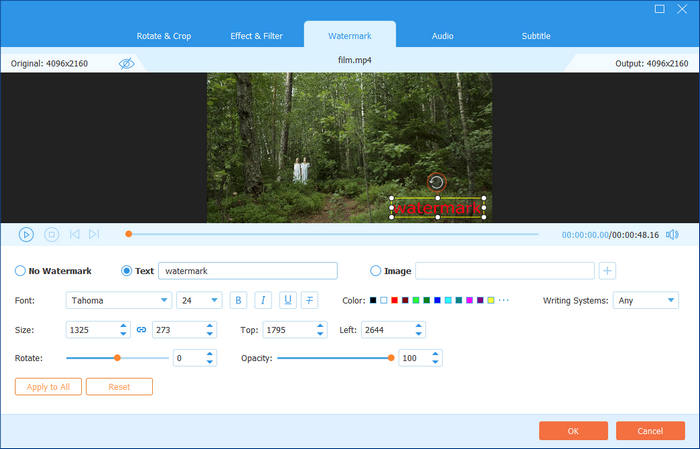This screenshot has width=700, height=449.
Task: Apply Underline to watermark text
Action: (287, 300)
